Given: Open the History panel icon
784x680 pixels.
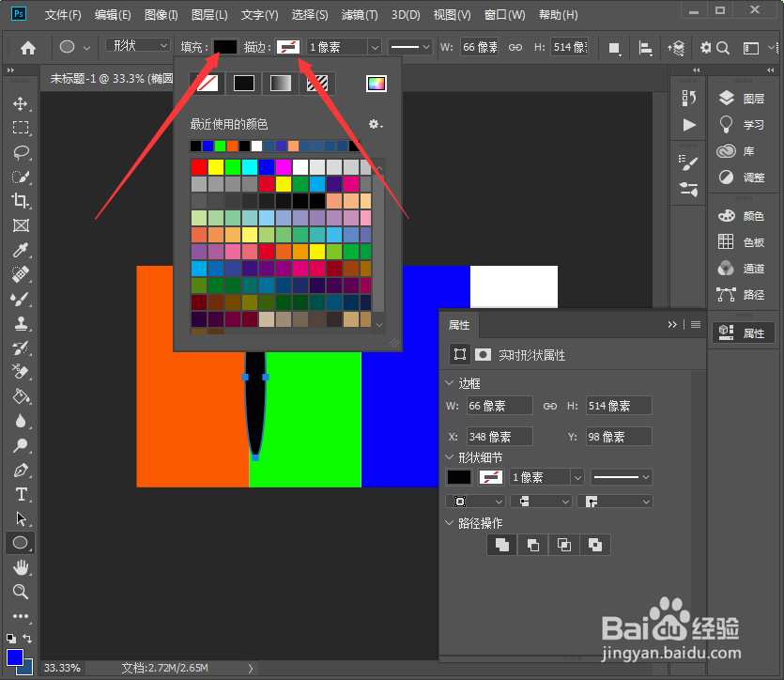Looking at the screenshot, I should 688,98.
